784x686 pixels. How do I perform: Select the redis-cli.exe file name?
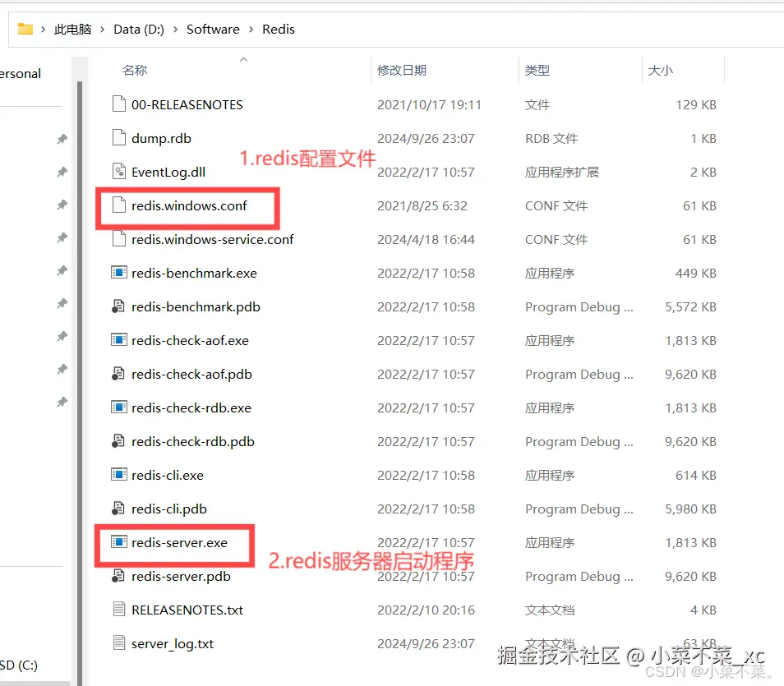click(x=168, y=475)
